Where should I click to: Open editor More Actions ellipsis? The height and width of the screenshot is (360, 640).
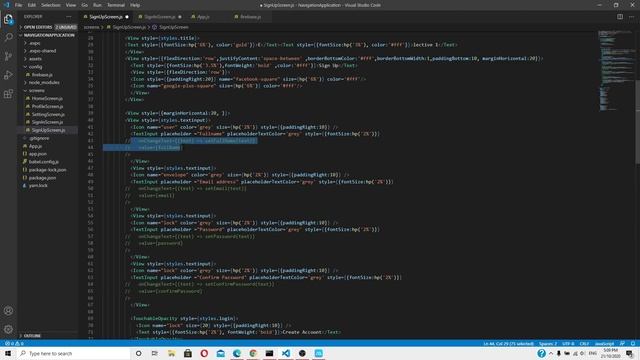coord(631,17)
